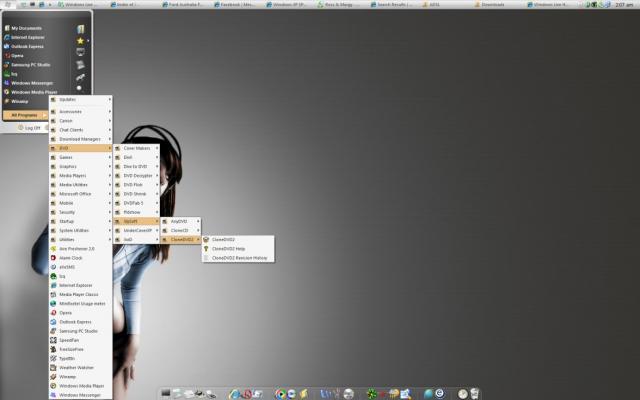Open the Microsoft Office folder
Screen dimensions: 640x400
(x=80, y=194)
